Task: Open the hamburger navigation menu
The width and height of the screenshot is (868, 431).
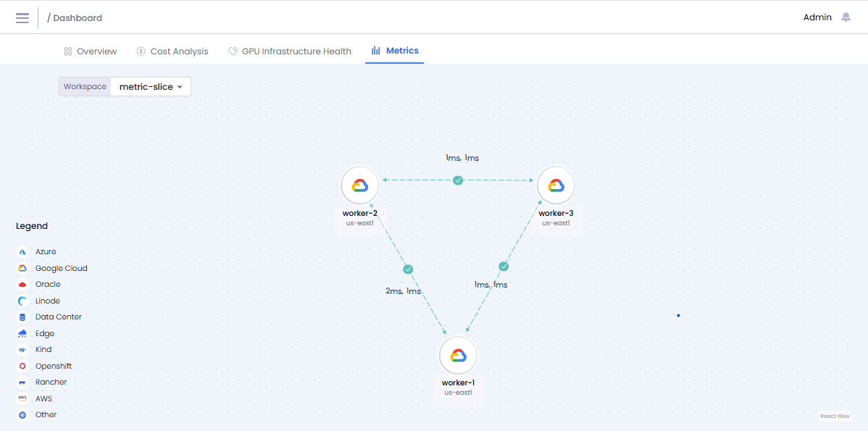Action: pos(22,17)
